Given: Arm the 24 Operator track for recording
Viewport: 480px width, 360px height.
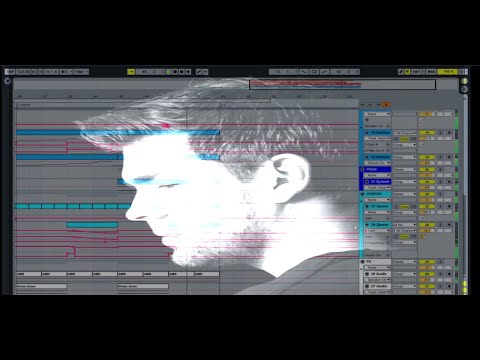Looking at the screenshot, I should pyautogui.click(x=449, y=225).
